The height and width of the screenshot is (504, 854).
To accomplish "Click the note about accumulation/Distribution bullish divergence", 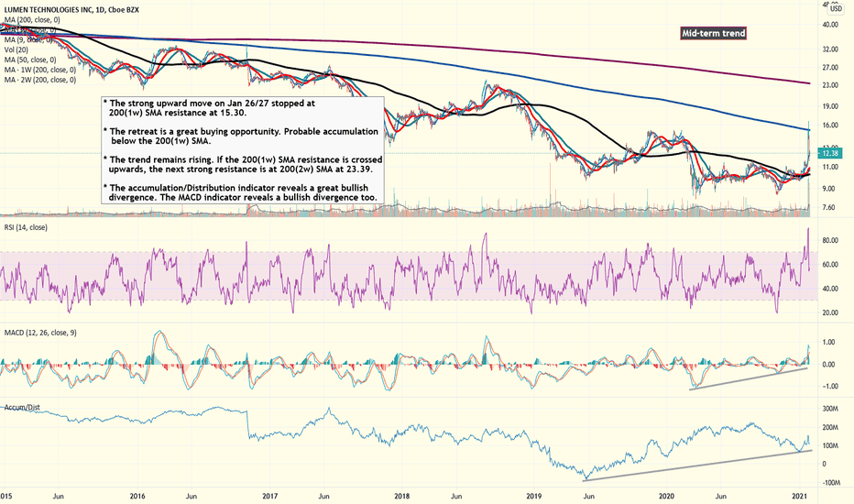I will pyautogui.click(x=240, y=192).
